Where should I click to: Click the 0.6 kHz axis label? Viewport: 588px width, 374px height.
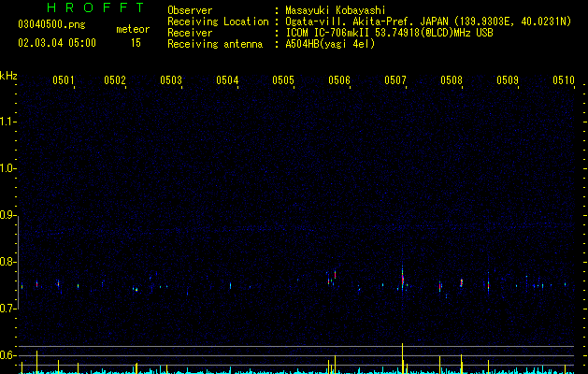point(7,355)
